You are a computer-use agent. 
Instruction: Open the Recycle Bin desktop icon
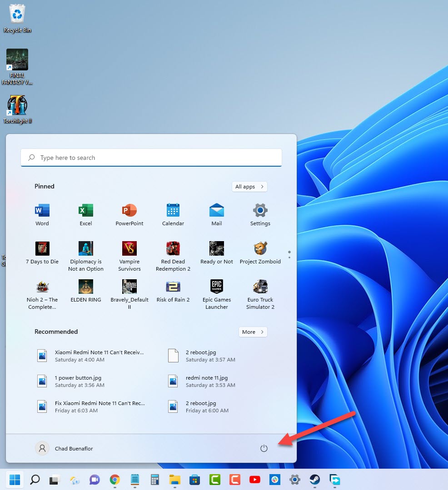tap(17, 19)
